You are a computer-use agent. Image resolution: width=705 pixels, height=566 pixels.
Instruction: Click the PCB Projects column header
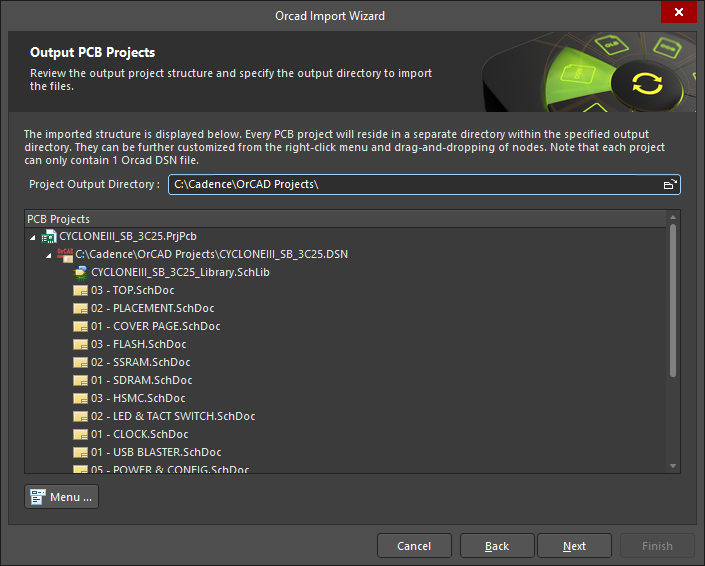pyautogui.click(x=346, y=219)
